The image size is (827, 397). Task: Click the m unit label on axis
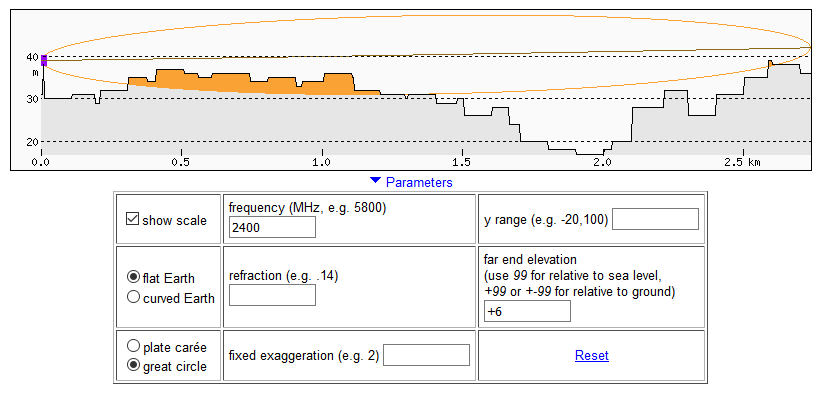click(x=35, y=73)
